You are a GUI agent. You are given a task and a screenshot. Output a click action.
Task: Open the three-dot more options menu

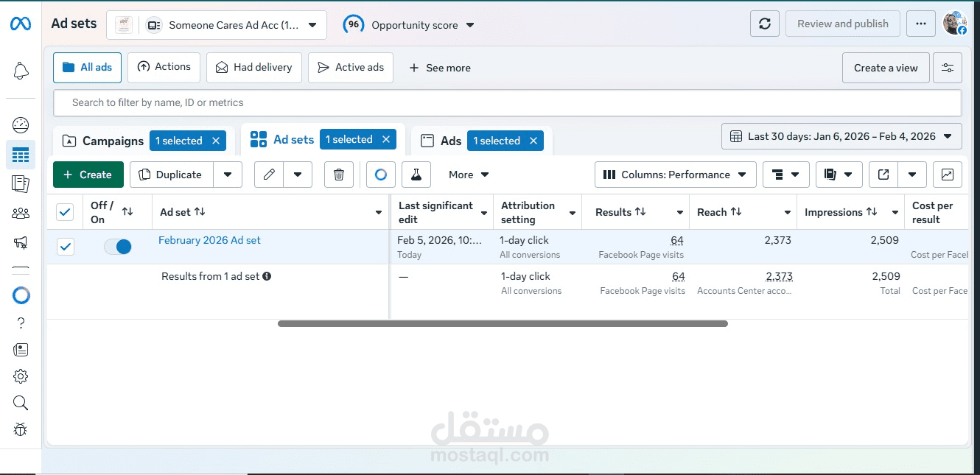[921, 24]
